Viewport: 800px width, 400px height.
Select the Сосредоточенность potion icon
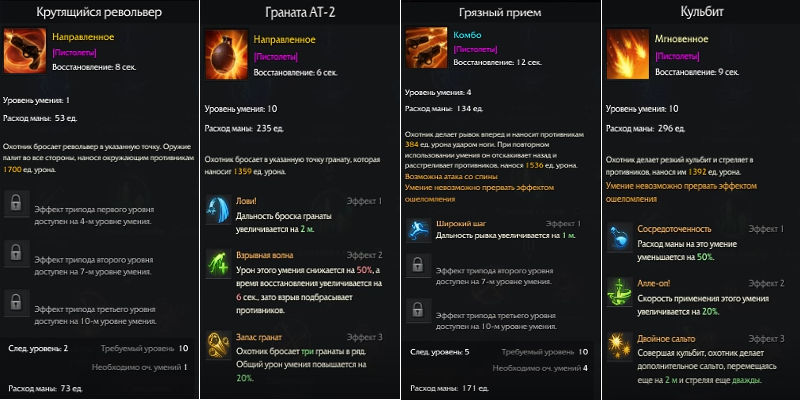click(x=619, y=237)
